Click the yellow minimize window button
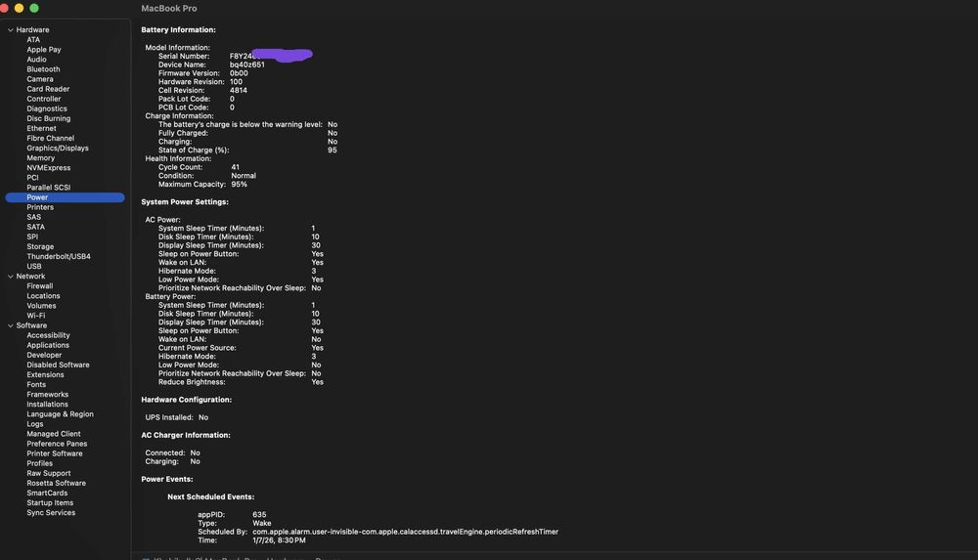Viewport: 978px width, 560px height. pos(19,8)
